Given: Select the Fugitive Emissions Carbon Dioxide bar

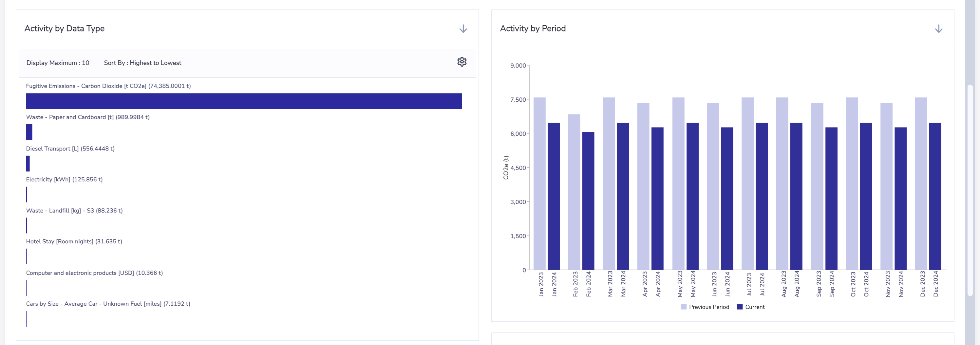Looking at the screenshot, I should pyautogui.click(x=244, y=101).
